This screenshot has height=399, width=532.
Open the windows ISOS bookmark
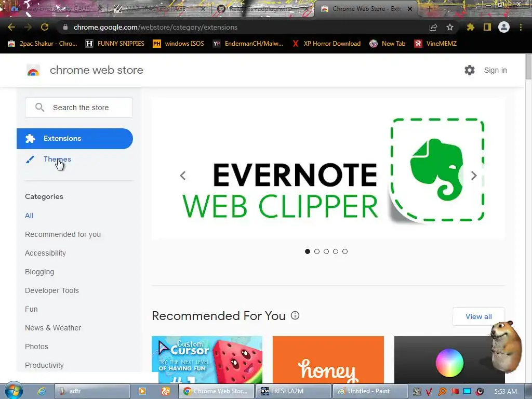pos(179,44)
